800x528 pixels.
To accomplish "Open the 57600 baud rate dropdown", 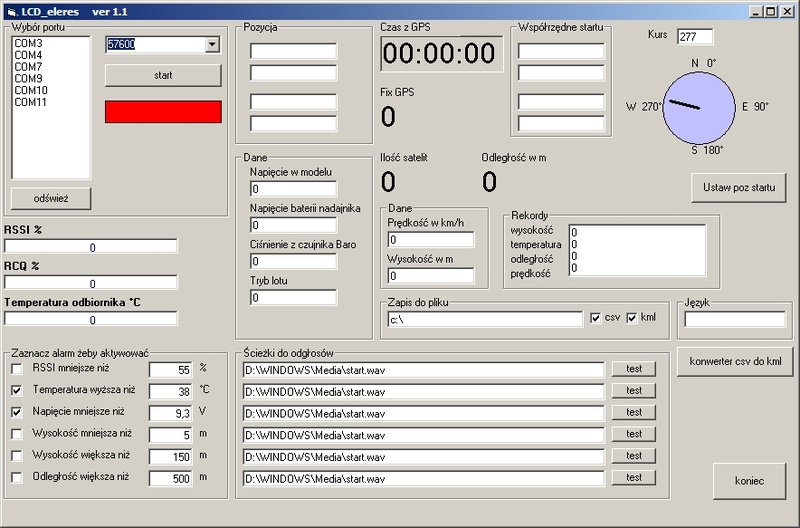I will [213, 44].
